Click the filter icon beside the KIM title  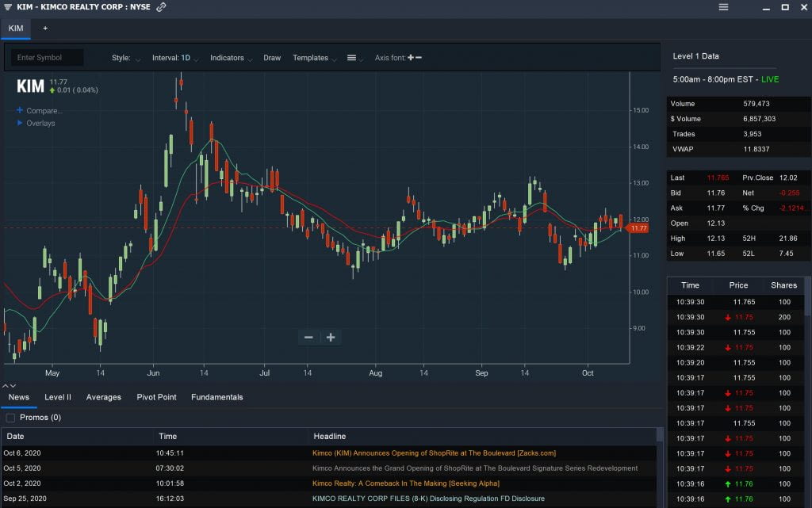coord(8,7)
